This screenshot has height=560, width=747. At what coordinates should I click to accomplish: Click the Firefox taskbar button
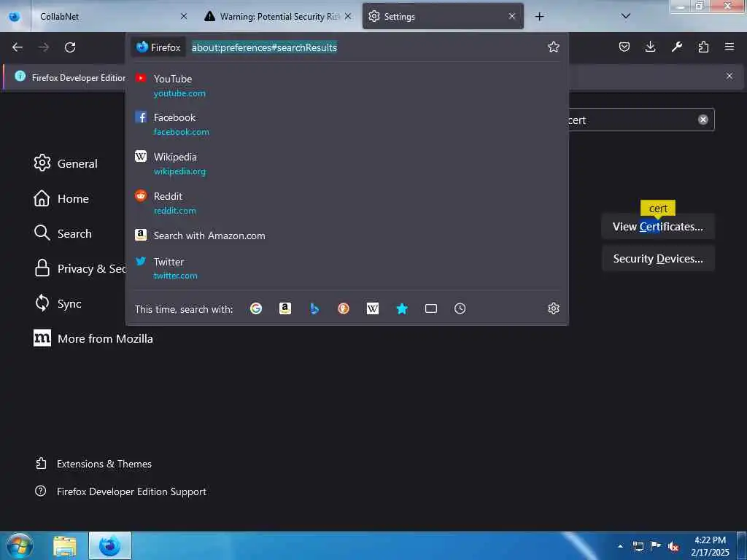click(x=110, y=545)
